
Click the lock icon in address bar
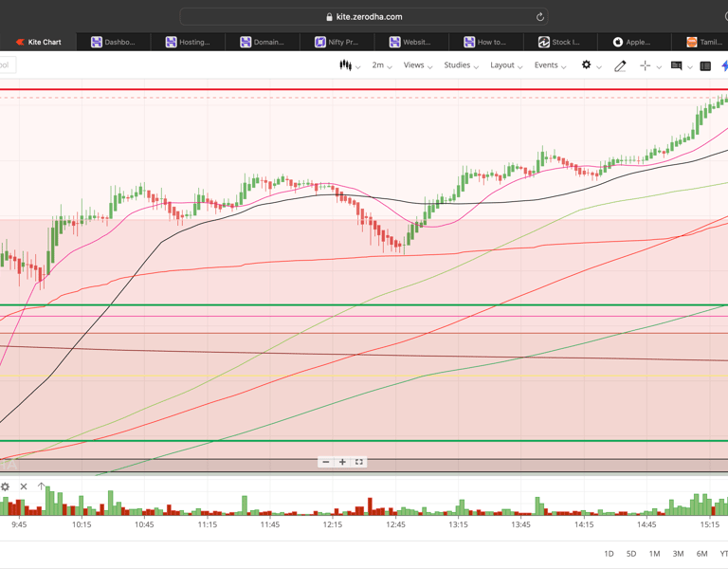[x=329, y=17]
